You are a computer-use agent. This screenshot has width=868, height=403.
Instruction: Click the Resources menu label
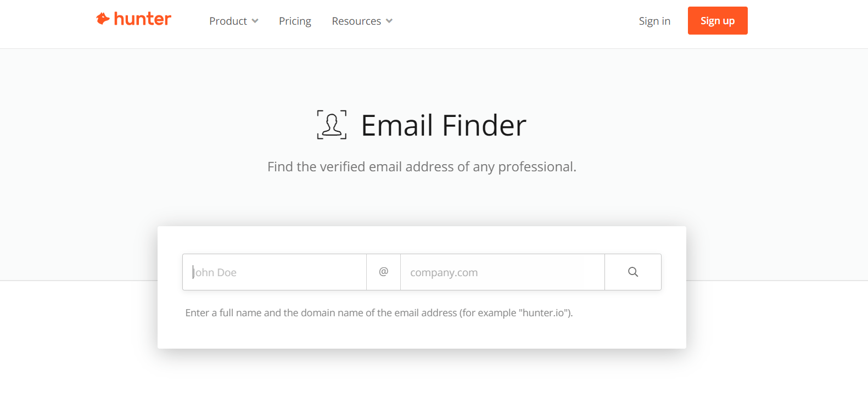pos(356,21)
